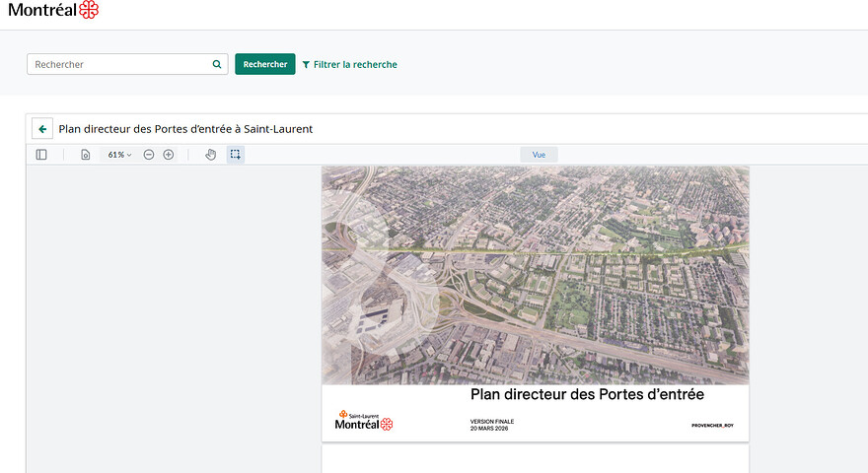This screenshot has height=473, width=868.
Task: Select the hand pan tool
Action: 210,155
